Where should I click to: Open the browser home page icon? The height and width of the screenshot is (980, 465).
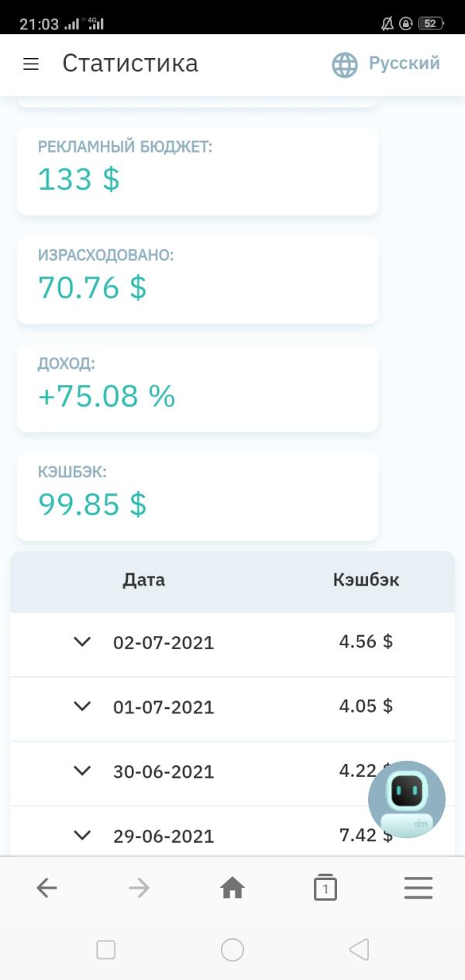(x=232, y=888)
